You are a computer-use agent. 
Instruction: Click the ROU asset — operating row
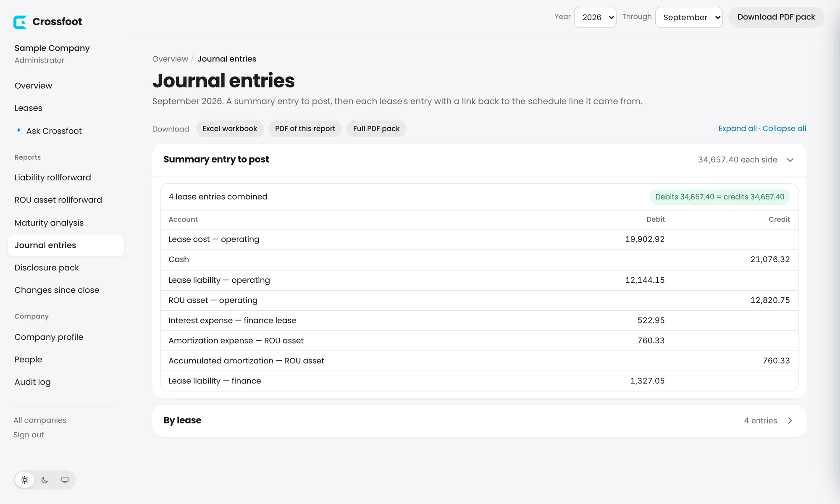pos(479,300)
